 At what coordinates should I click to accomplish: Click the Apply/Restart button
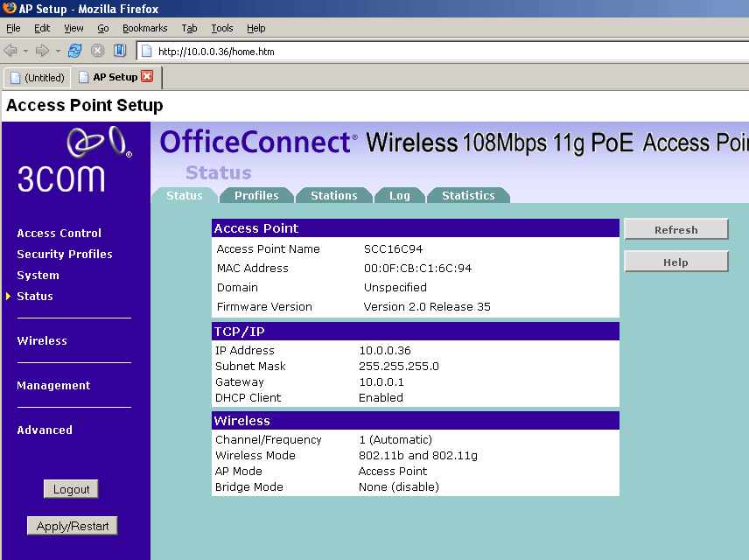pyautogui.click(x=73, y=526)
